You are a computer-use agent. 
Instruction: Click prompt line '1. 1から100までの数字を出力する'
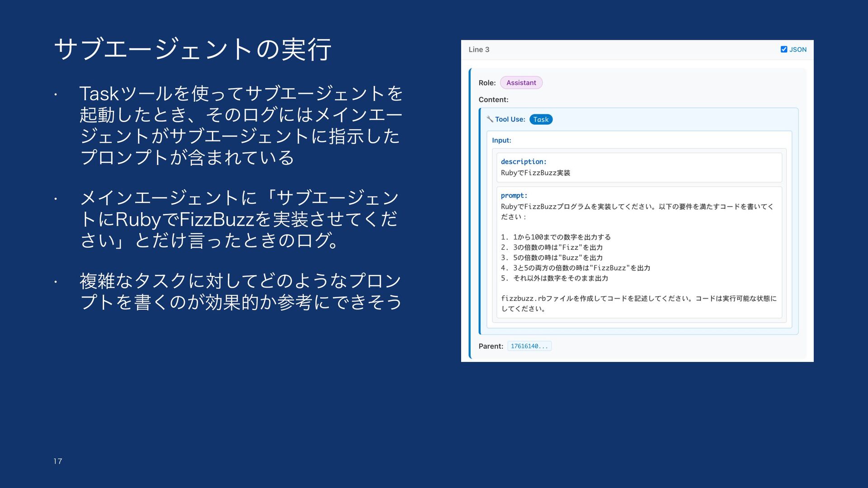[556, 237]
